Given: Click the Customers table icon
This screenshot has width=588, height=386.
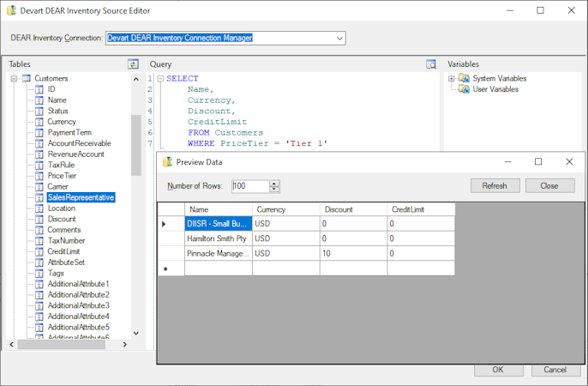Looking at the screenshot, I should click(x=27, y=79).
